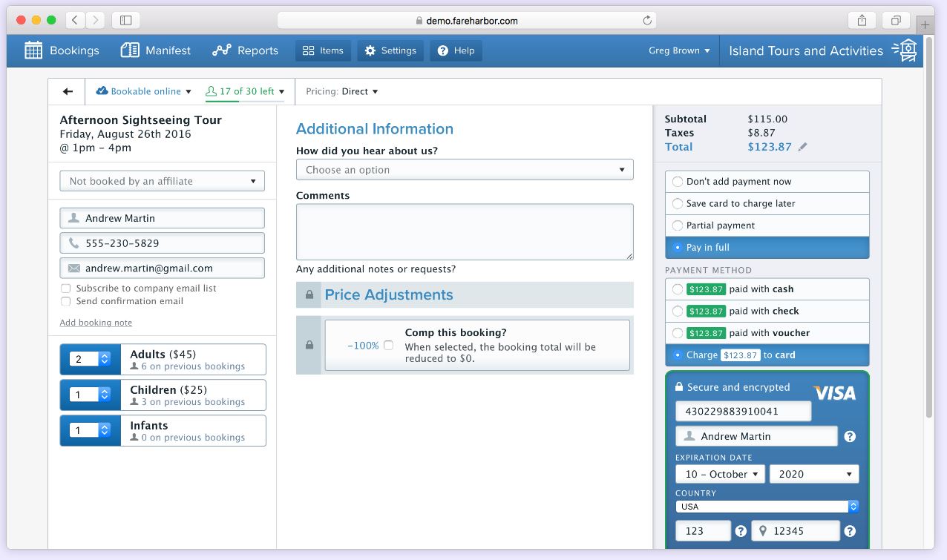
Task: Click the Manifest clipboard icon
Action: point(130,50)
